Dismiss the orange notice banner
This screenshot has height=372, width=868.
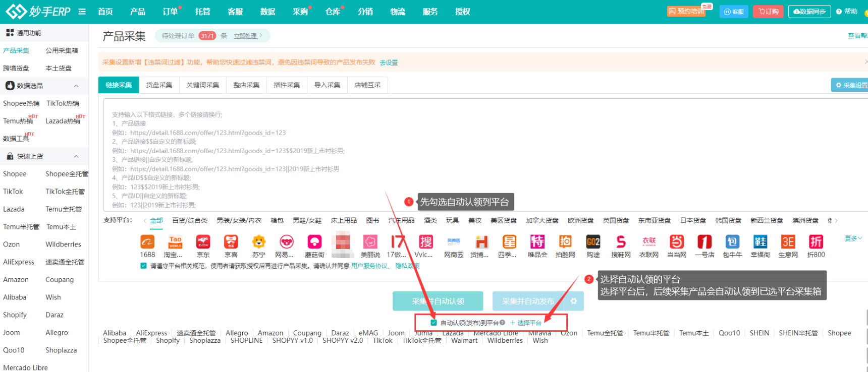tap(865, 61)
